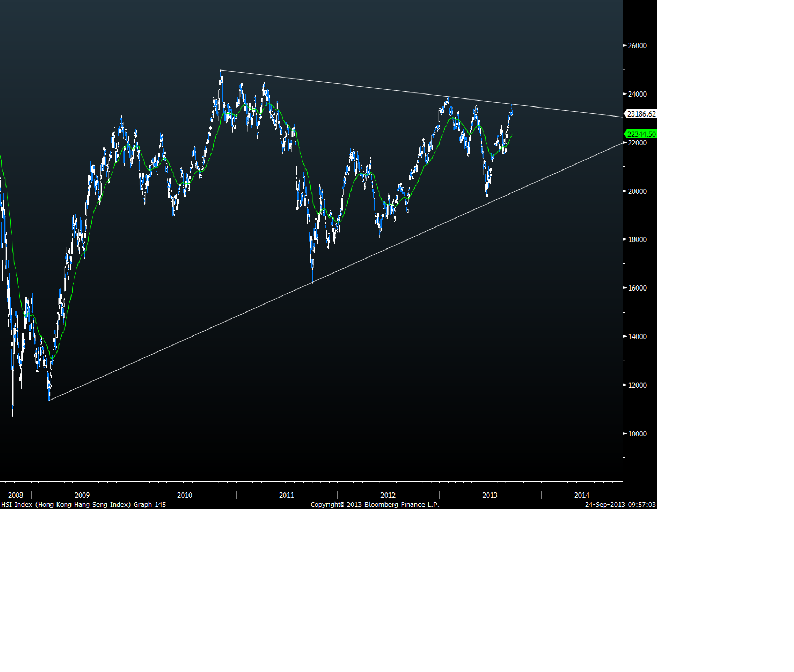
Task: Select the 2014 label on time axis
Action: [582, 495]
